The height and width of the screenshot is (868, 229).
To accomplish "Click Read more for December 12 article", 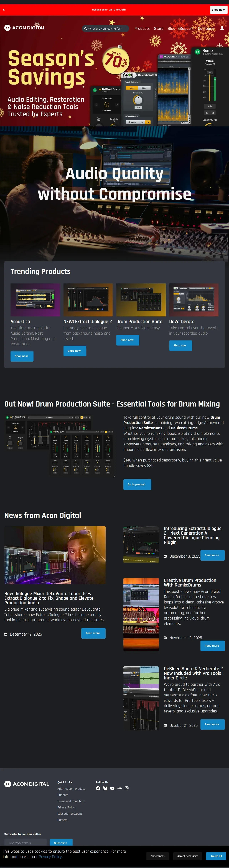I will tap(93, 633).
